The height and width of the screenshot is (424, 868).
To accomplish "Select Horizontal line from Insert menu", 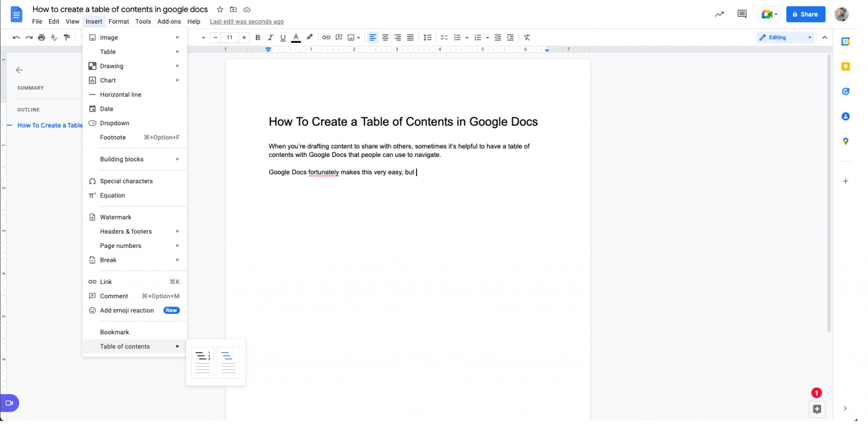I will pos(134,95).
